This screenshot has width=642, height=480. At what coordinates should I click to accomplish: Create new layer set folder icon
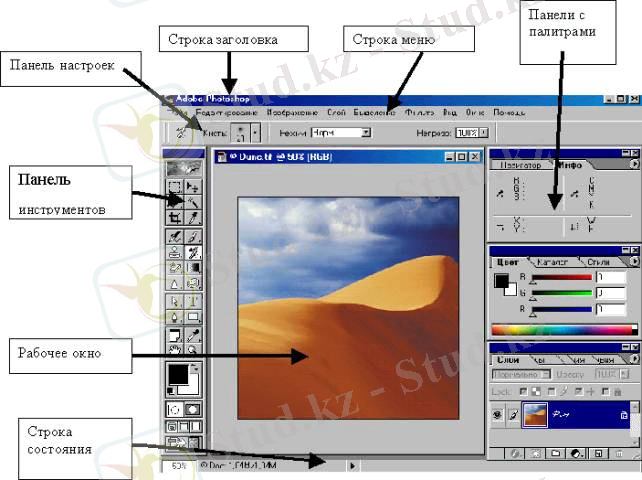(556, 453)
